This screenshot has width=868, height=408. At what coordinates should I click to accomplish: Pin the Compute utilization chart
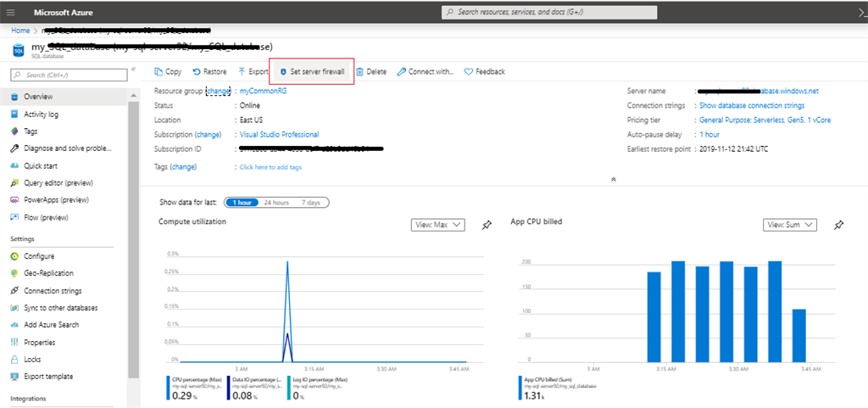(487, 226)
